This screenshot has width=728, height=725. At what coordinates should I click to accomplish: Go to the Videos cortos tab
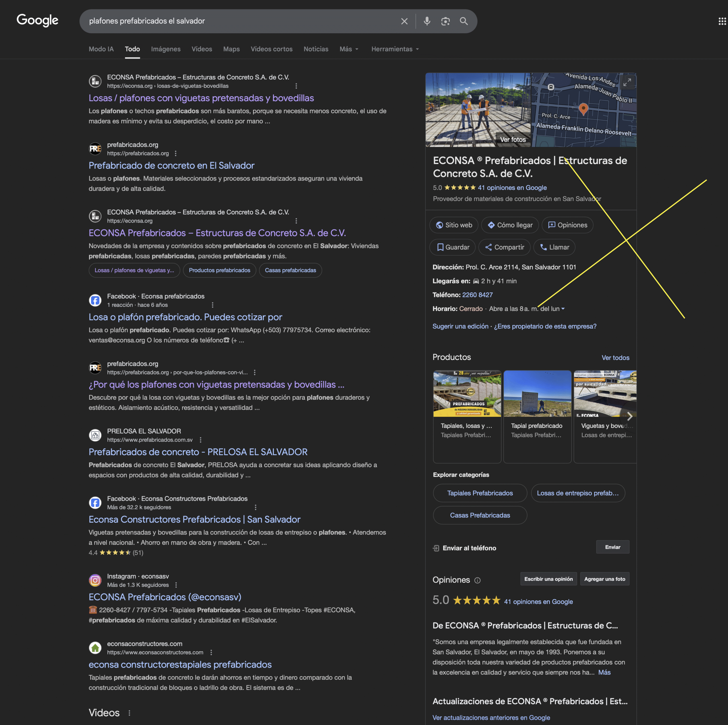coord(272,49)
